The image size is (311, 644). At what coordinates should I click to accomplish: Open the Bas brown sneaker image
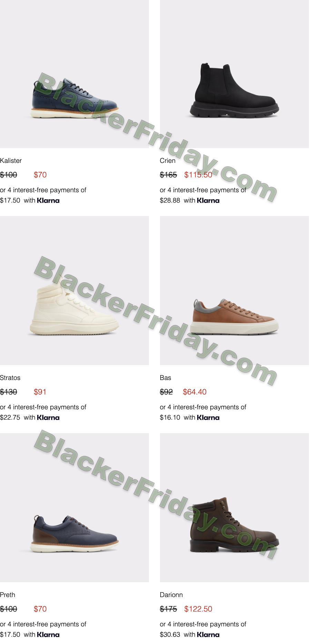234,291
